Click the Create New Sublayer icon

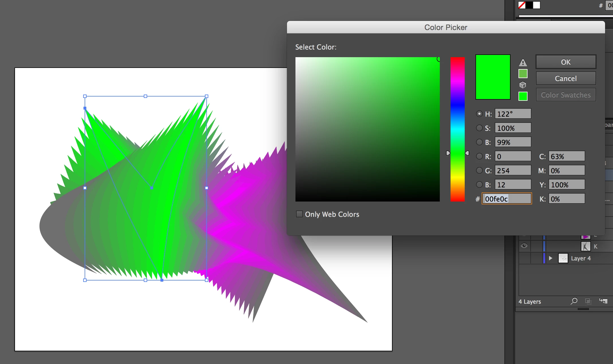point(603,301)
